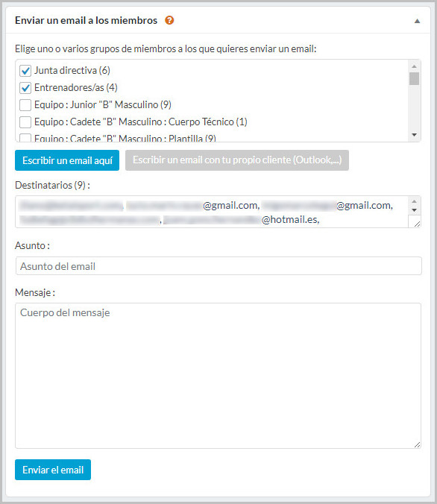Click the 'Enviar un email a los miembros' heading

coord(87,20)
